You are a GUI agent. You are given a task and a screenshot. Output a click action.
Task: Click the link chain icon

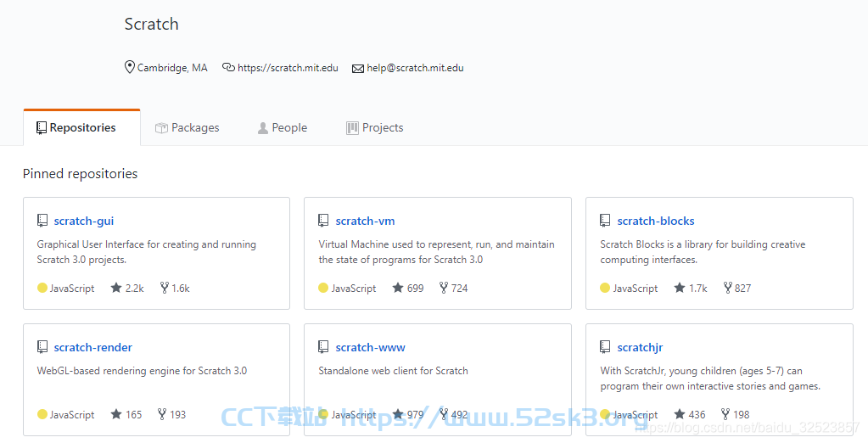[228, 67]
